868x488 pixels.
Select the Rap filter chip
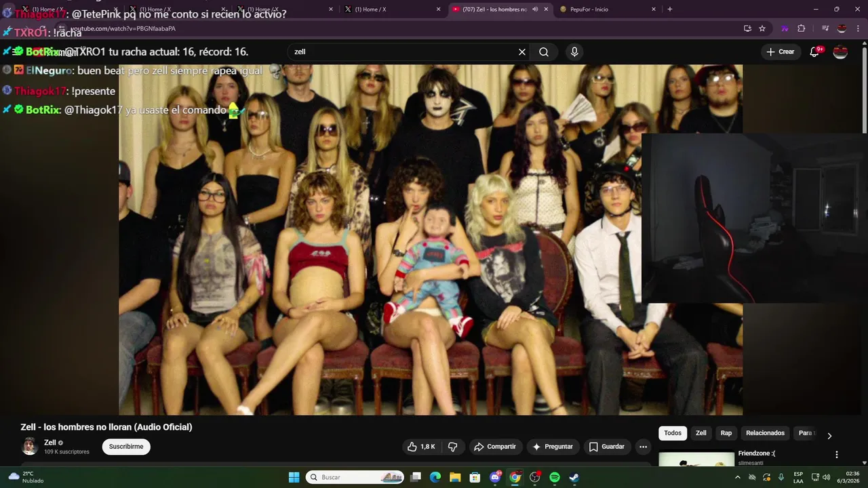coord(726,433)
